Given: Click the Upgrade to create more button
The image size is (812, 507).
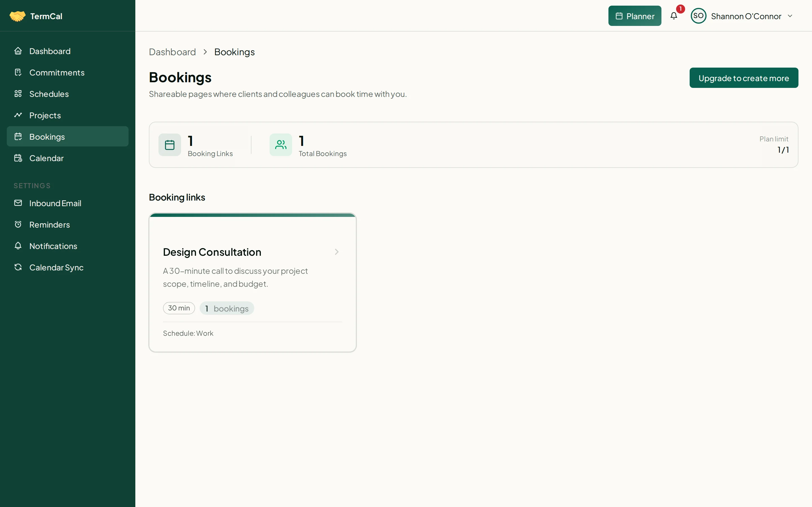Looking at the screenshot, I should tap(743, 77).
